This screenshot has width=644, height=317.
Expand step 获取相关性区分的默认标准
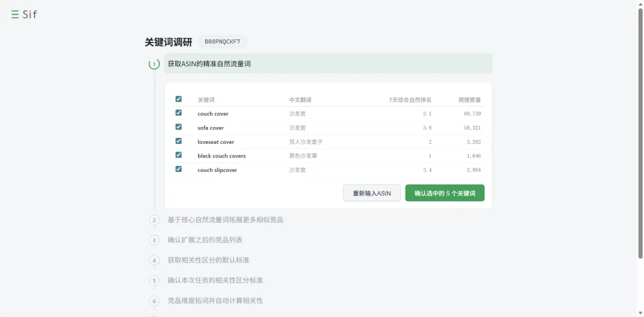pos(208,260)
